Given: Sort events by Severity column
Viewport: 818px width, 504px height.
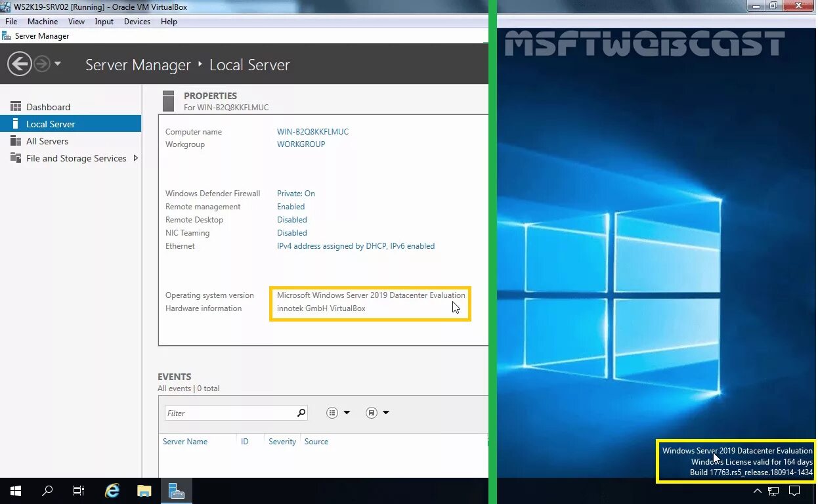Looking at the screenshot, I should pos(282,442).
